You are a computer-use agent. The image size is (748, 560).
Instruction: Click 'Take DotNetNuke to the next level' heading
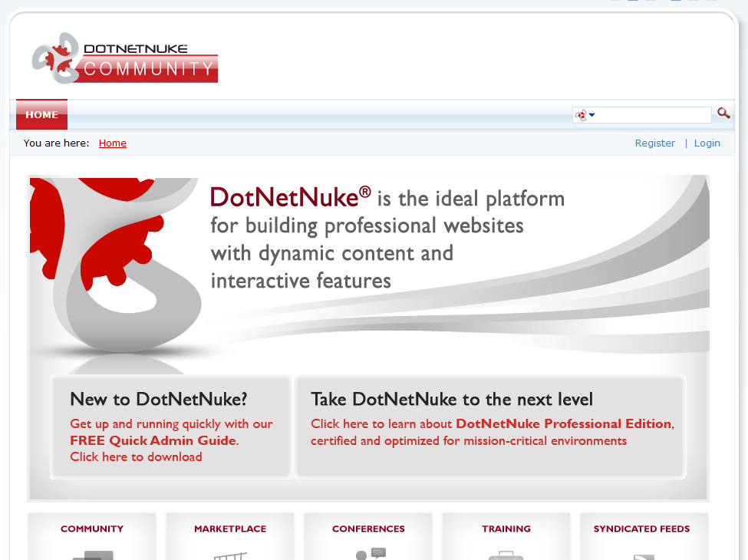pyautogui.click(x=452, y=399)
